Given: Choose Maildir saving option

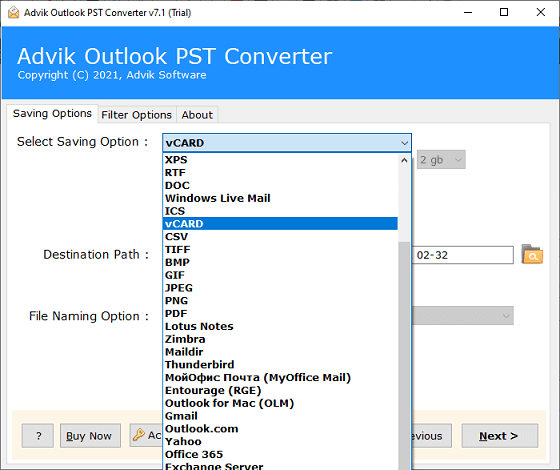Looking at the screenshot, I should tap(280, 352).
